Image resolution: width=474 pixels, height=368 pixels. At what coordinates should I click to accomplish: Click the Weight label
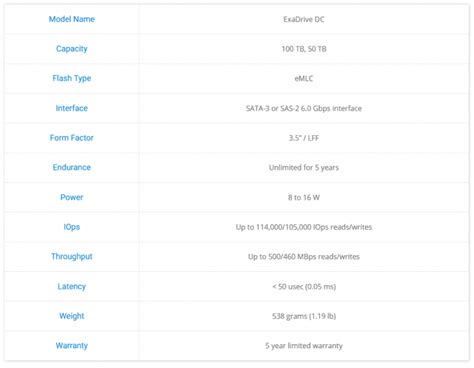tap(72, 316)
